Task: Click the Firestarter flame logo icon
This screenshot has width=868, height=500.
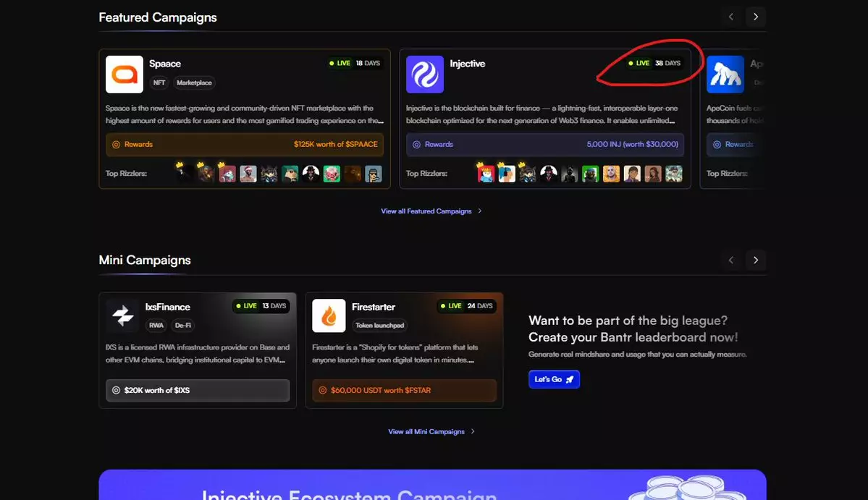Action: click(329, 315)
